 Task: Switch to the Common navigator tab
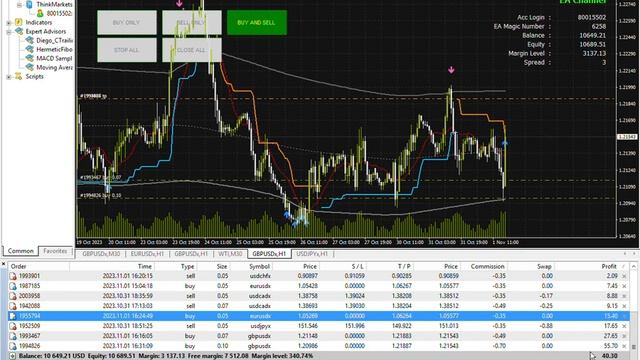click(x=20, y=251)
